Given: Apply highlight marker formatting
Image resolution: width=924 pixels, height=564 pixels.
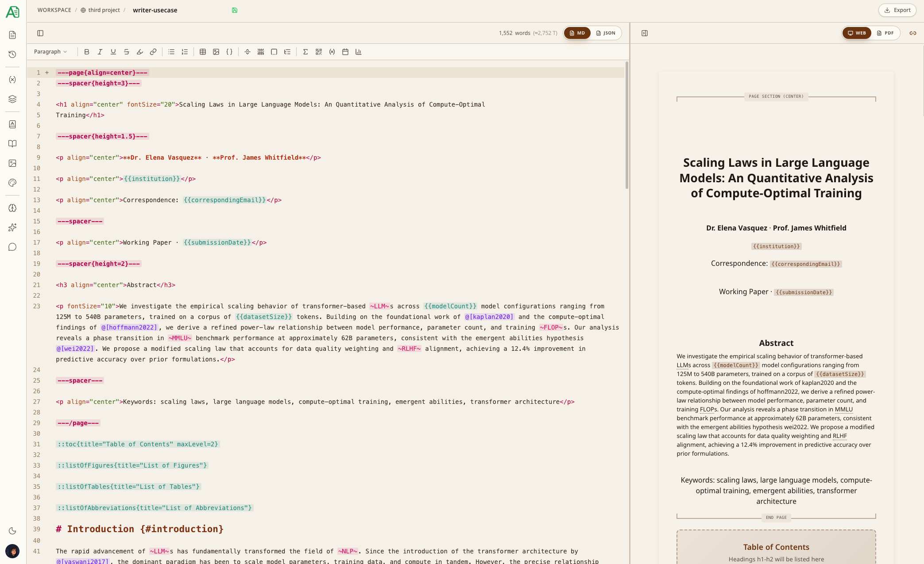Looking at the screenshot, I should tap(140, 52).
